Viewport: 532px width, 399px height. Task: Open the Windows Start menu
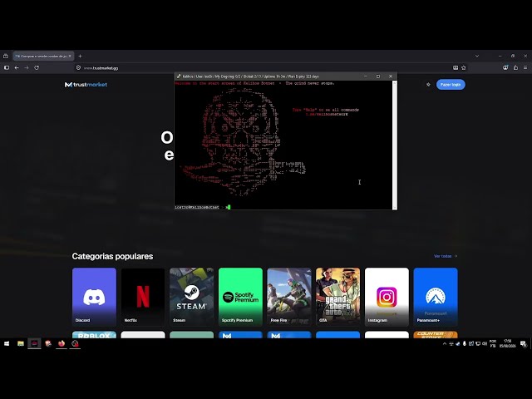pyautogui.click(x=7, y=343)
